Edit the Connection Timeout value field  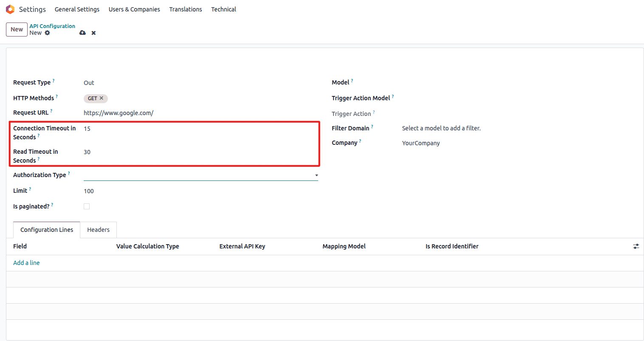click(200, 129)
